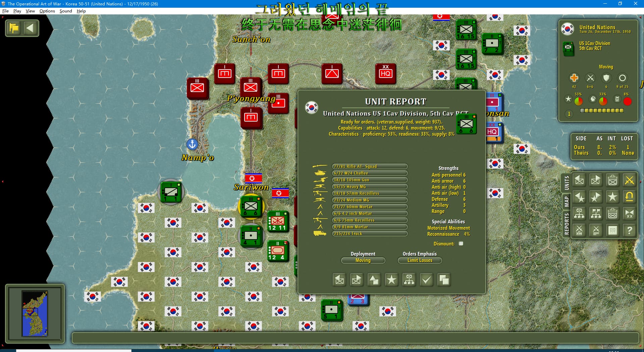
Task: Click the minimap of Korea
Action: [x=35, y=313]
